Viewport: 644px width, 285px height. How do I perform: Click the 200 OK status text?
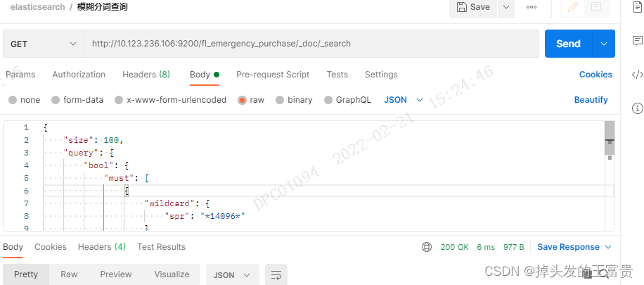[x=455, y=247]
